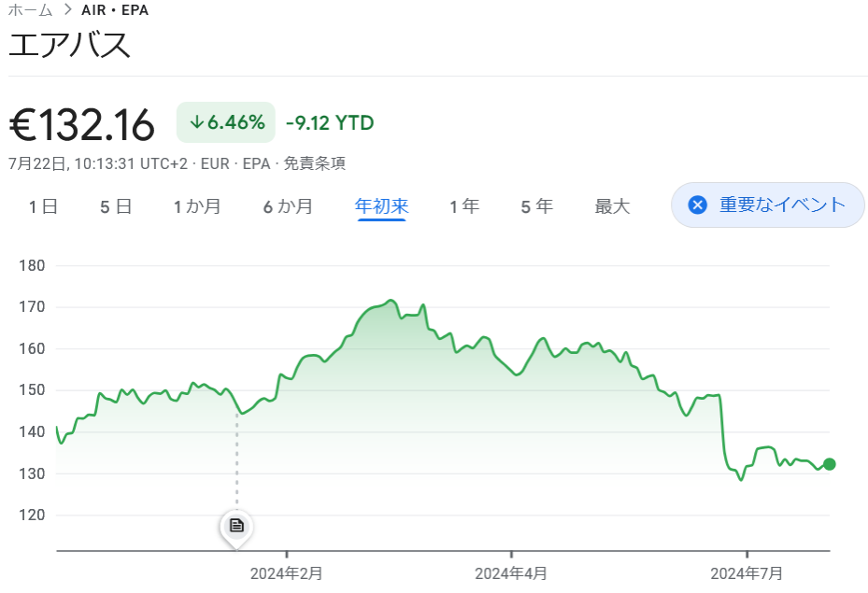This screenshot has height=593, width=868.
Task: Click the green current price dot
Action: 828,463
